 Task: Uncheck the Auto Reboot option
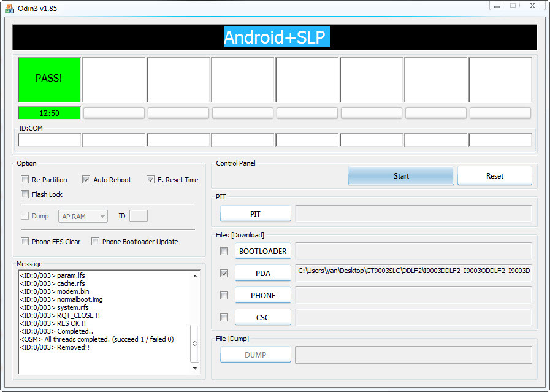pos(86,180)
